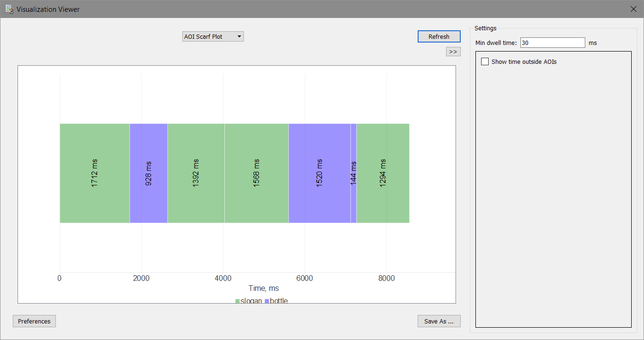Click the 'Min dwell time:' label
Screen dimensions: 644x340
496,43
